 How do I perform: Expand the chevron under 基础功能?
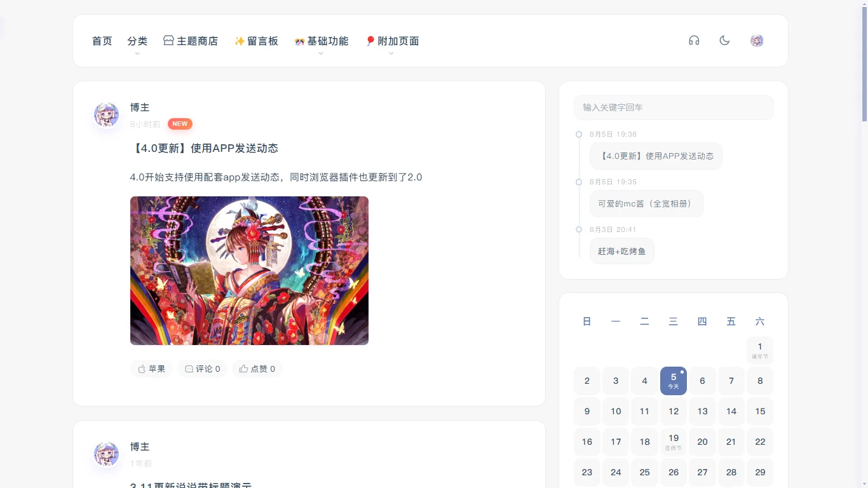pyautogui.click(x=321, y=53)
